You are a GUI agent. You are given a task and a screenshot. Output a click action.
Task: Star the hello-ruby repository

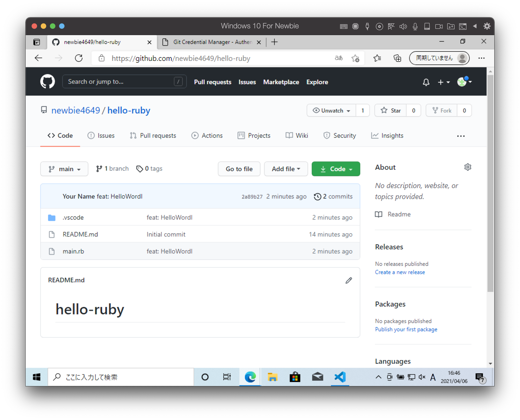tap(390, 110)
